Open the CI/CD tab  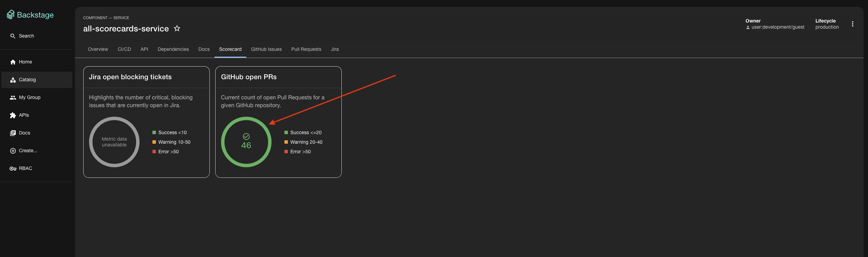(x=124, y=49)
